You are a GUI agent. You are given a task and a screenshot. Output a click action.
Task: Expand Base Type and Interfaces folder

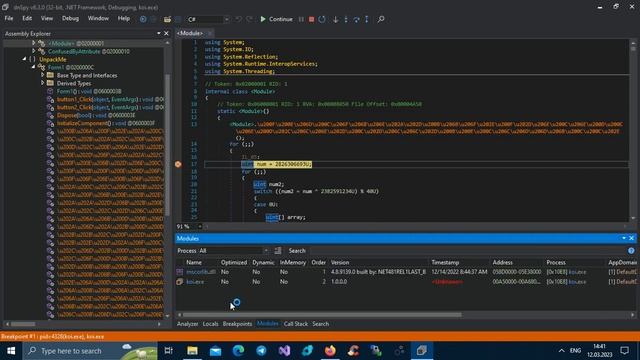point(42,75)
